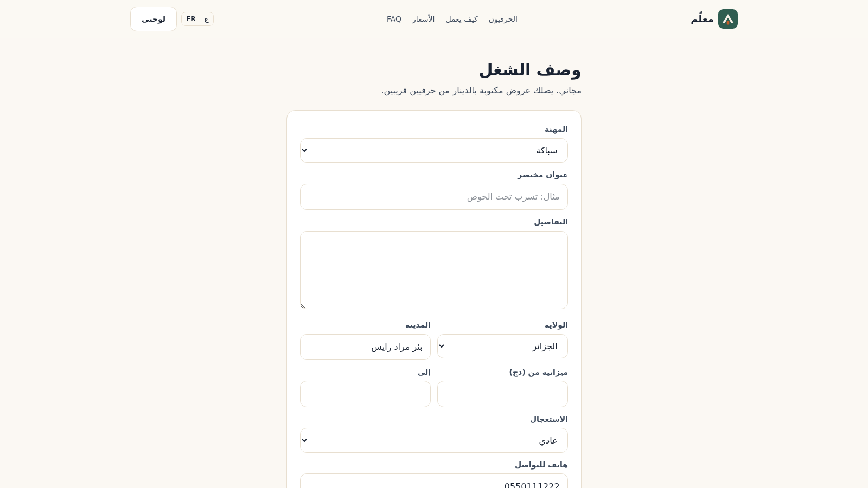Screen dimensions: 868x488
Task: Focus the عنوان مختصر title field
Action: [x=434, y=197]
